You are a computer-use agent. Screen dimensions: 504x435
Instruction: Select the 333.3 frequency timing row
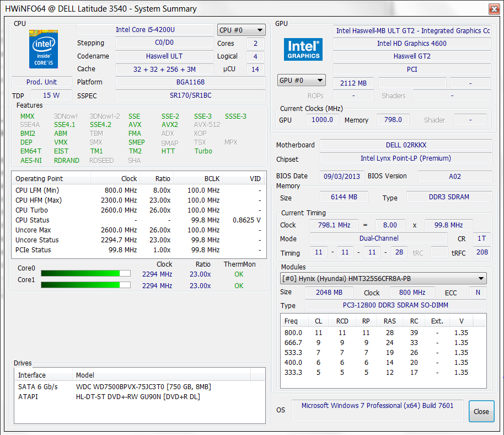click(x=383, y=373)
